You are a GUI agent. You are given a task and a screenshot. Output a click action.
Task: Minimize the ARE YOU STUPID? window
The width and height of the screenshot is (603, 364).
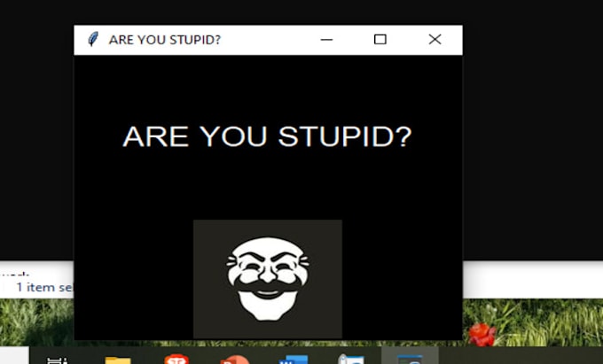[326, 40]
